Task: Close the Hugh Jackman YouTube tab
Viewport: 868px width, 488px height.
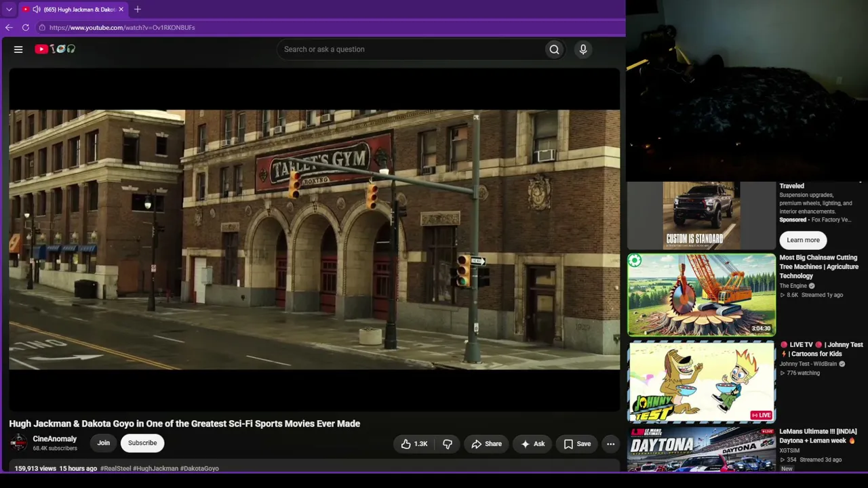Action: coord(121,9)
